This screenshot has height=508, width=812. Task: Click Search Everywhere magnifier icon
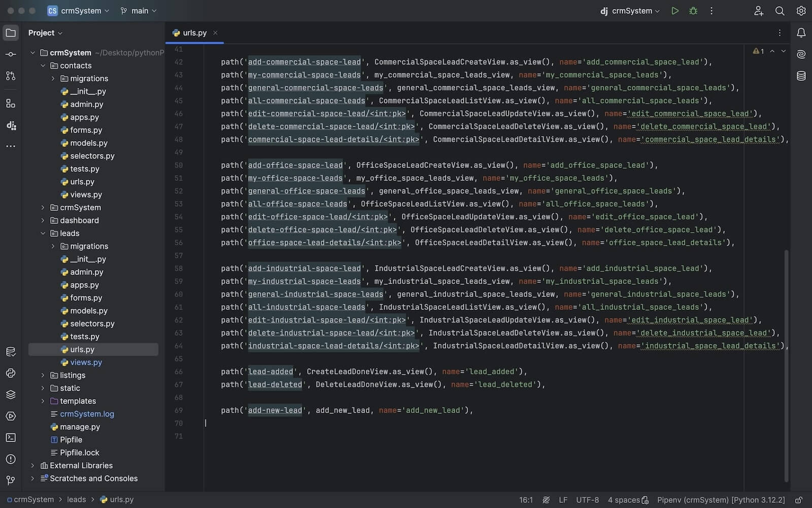[780, 11]
